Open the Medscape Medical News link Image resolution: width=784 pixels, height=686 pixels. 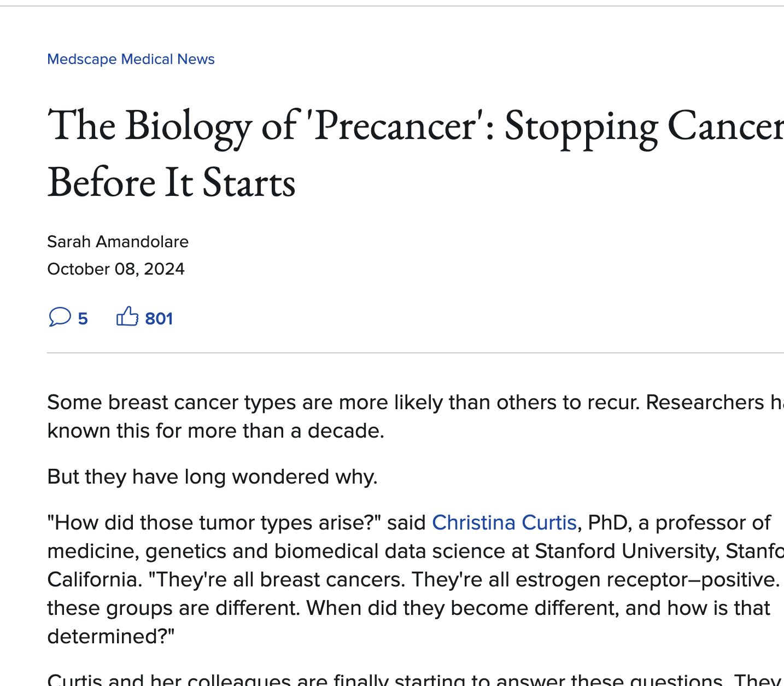131,59
